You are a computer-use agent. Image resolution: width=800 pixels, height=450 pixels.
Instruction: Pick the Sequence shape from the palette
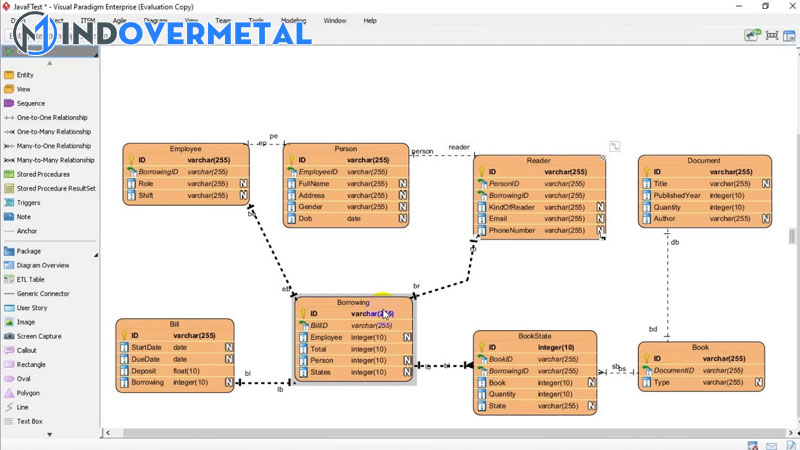[x=30, y=103]
